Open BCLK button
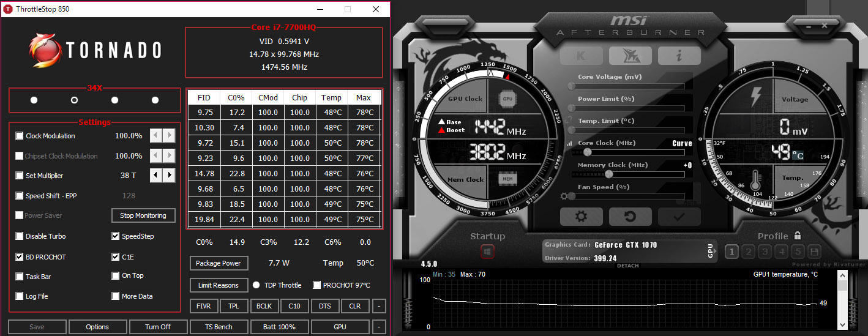Screen dimensions: 868x336 pos(264,306)
